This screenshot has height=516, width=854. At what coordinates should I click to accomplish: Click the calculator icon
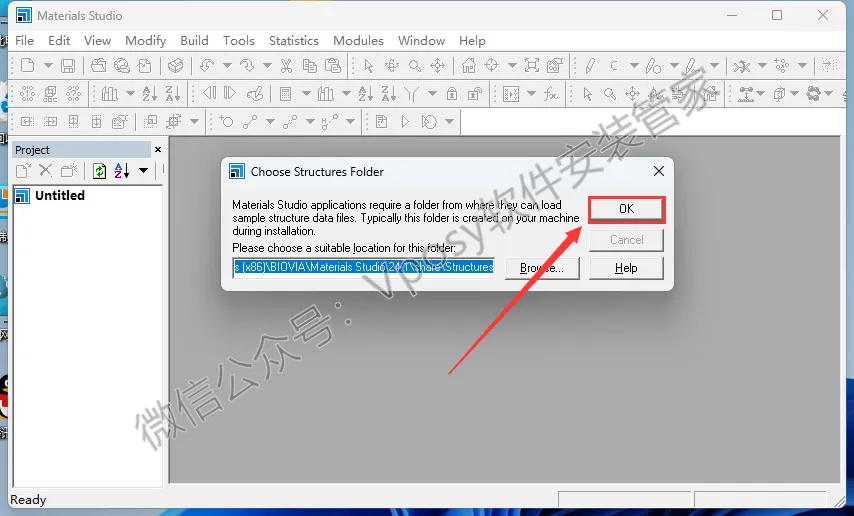pos(285,94)
